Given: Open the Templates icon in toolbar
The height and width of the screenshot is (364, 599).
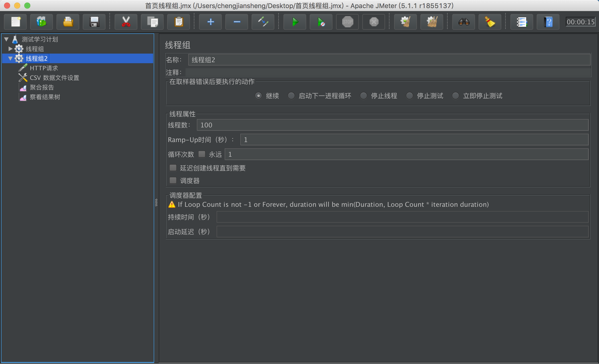Looking at the screenshot, I should click(41, 22).
